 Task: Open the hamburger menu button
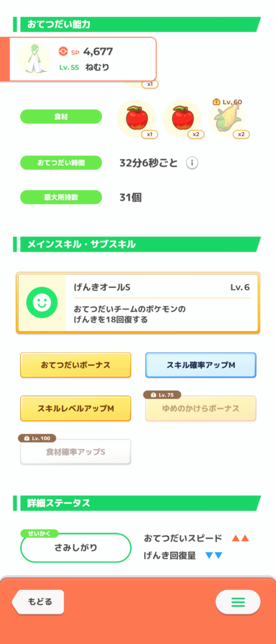click(238, 602)
